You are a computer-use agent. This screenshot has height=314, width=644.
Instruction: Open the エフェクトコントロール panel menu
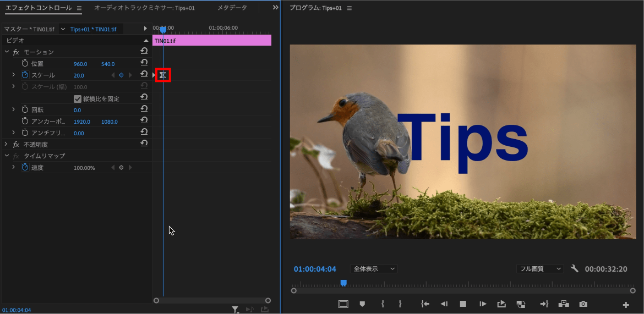[79, 8]
